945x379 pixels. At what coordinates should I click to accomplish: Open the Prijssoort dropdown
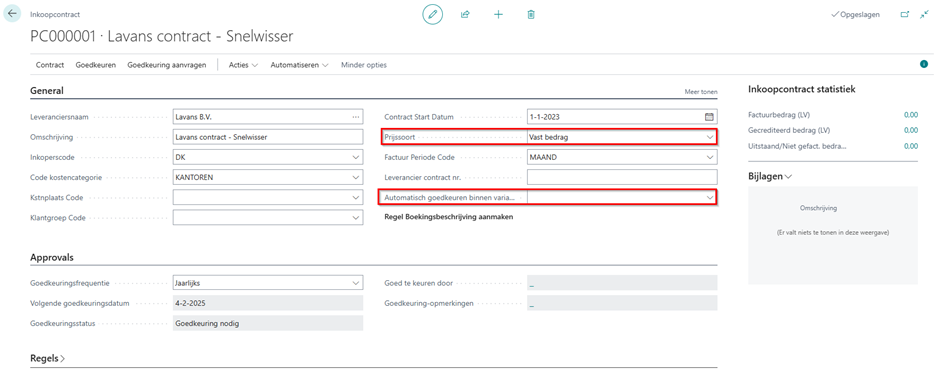pyautogui.click(x=709, y=137)
